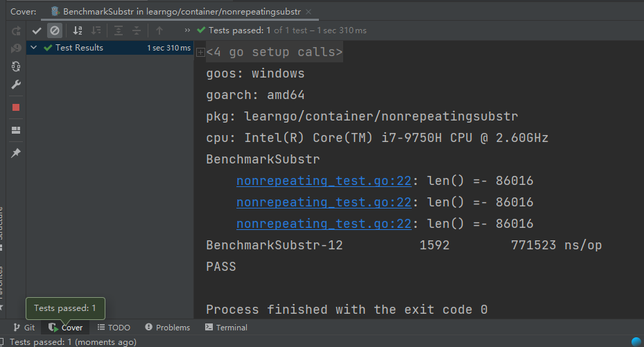Open the Terminal tool window tab
This screenshot has width=644, height=347.
(226, 328)
